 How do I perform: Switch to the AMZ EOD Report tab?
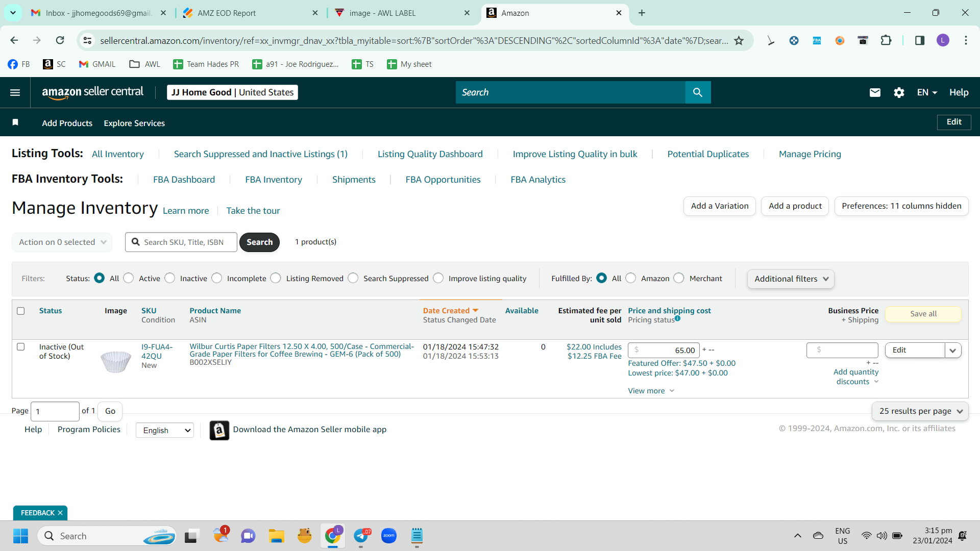250,13
